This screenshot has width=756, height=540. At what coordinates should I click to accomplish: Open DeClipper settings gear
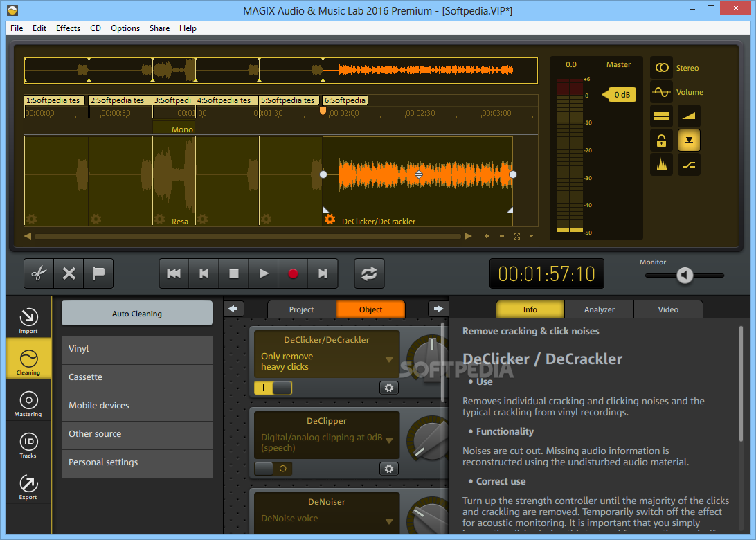click(388, 469)
